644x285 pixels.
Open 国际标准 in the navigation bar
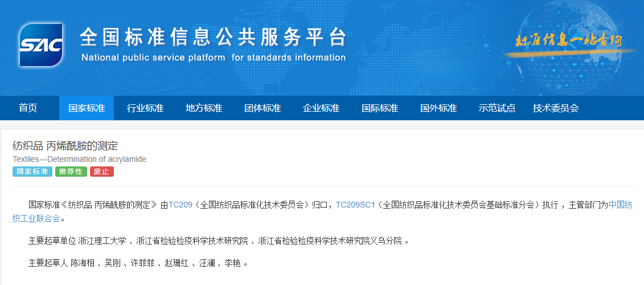pyautogui.click(x=380, y=108)
